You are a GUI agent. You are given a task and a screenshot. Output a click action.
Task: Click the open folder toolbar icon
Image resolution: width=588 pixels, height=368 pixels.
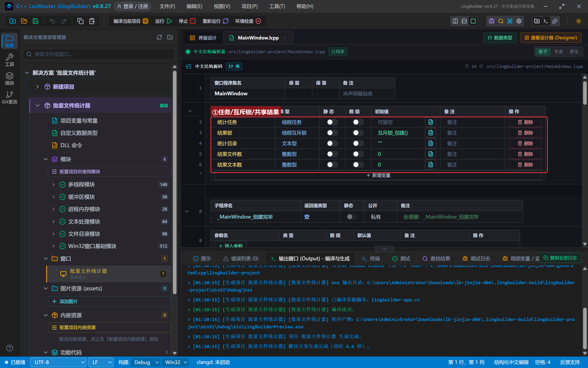coord(24,21)
